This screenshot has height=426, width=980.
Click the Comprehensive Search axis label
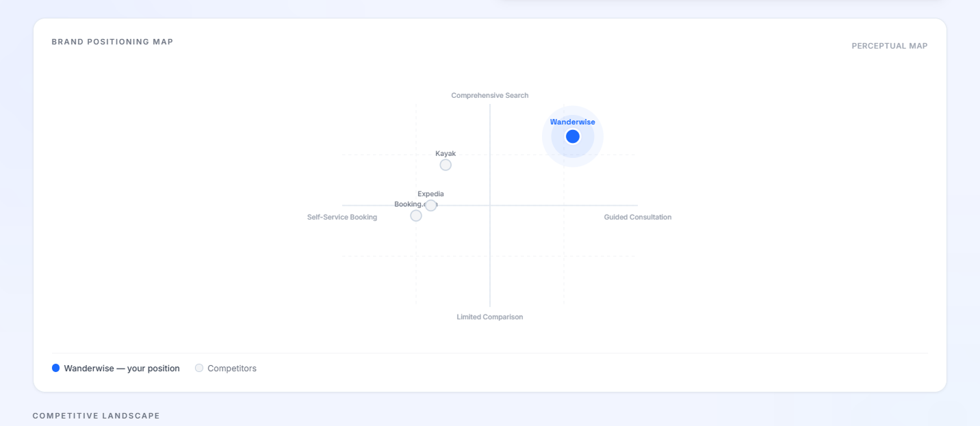490,96
